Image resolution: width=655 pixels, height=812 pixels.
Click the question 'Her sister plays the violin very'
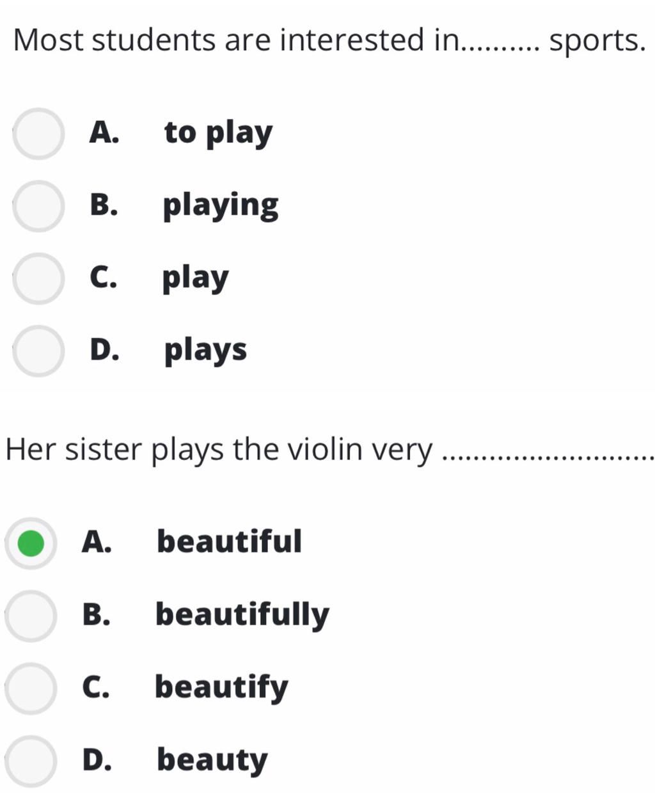[x=219, y=449]
